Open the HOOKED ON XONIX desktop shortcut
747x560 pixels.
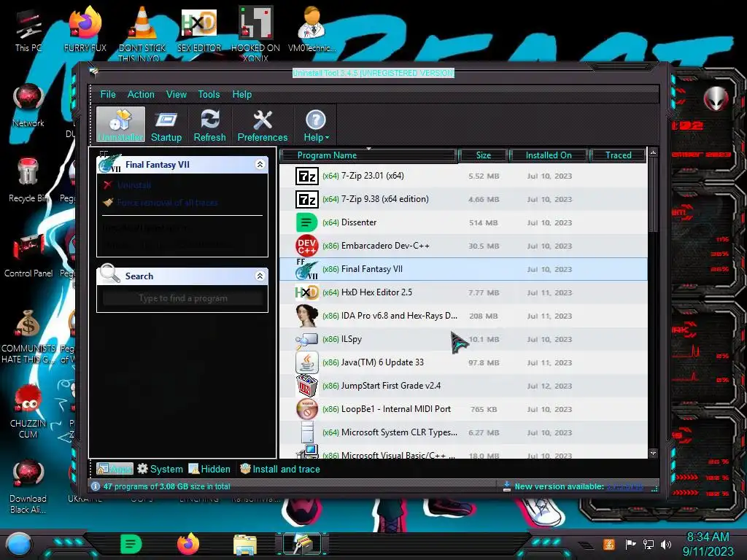[x=255, y=34]
